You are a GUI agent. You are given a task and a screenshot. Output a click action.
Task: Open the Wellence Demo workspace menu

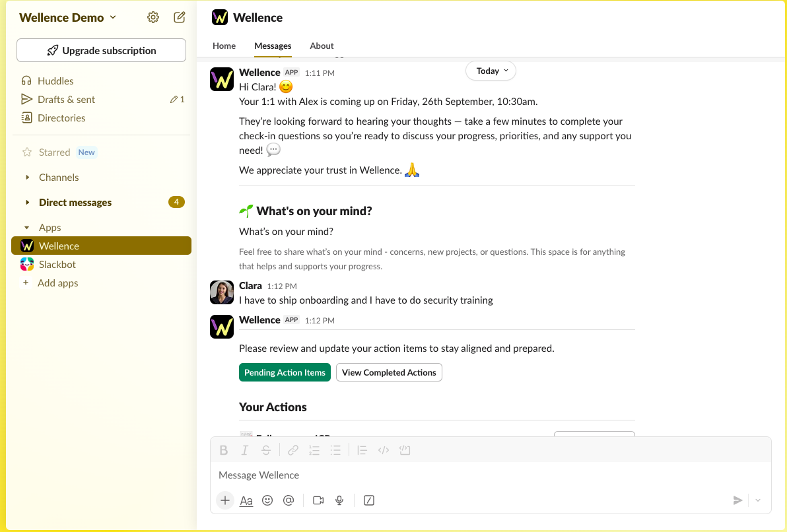point(68,18)
